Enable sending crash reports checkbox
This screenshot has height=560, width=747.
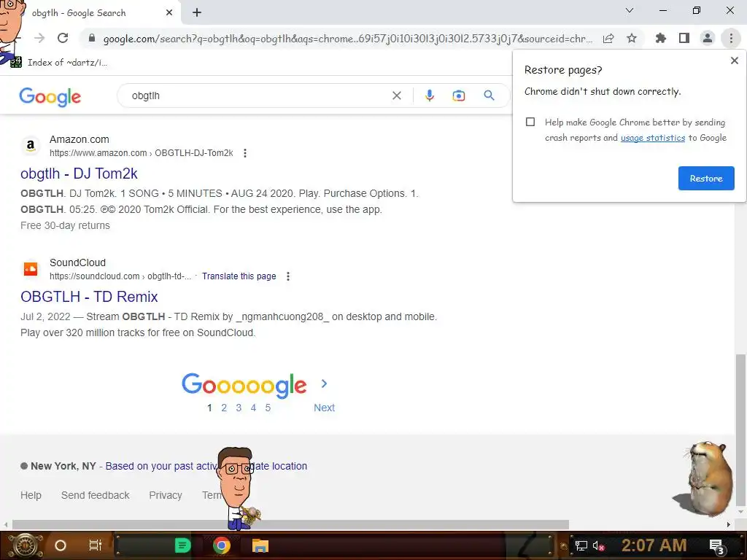530,122
